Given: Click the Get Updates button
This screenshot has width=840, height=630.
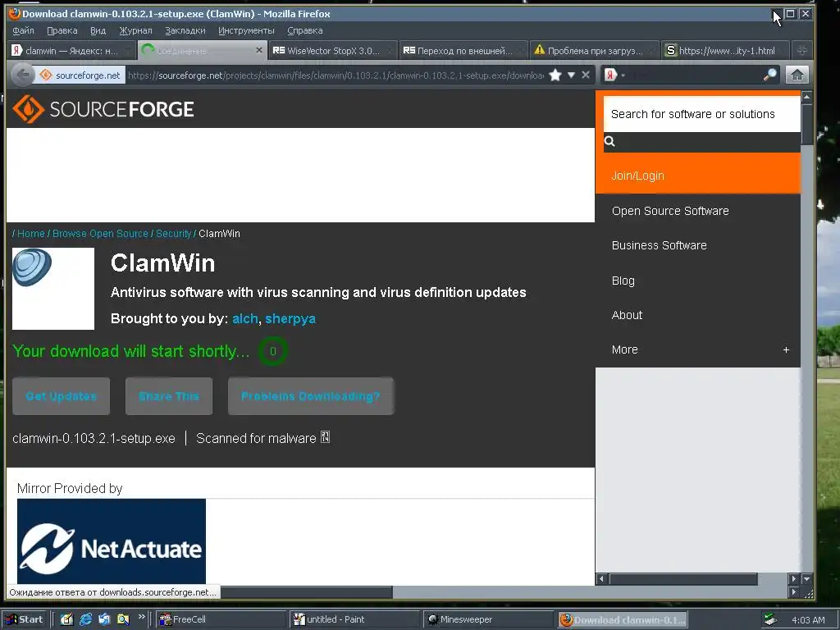Looking at the screenshot, I should tap(61, 396).
